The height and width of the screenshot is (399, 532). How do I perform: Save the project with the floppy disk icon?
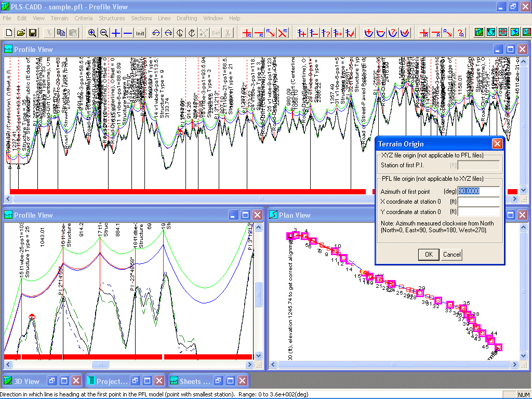point(32,33)
